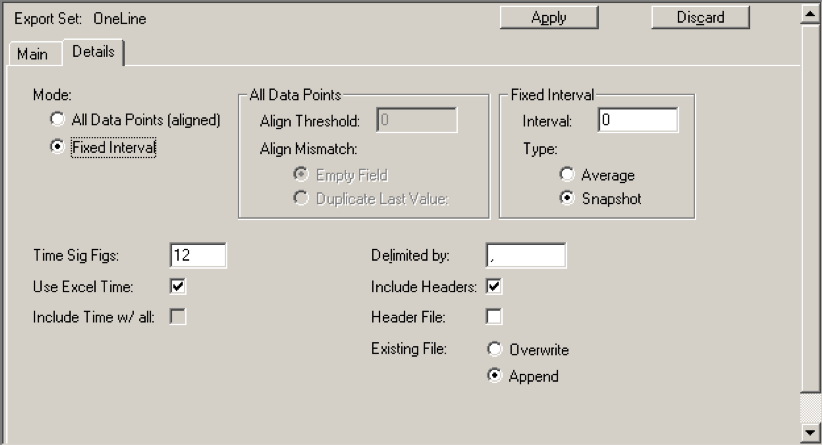
Task: Select All Data Points (aligned) mode
Action: pyautogui.click(x=59, y=119)
